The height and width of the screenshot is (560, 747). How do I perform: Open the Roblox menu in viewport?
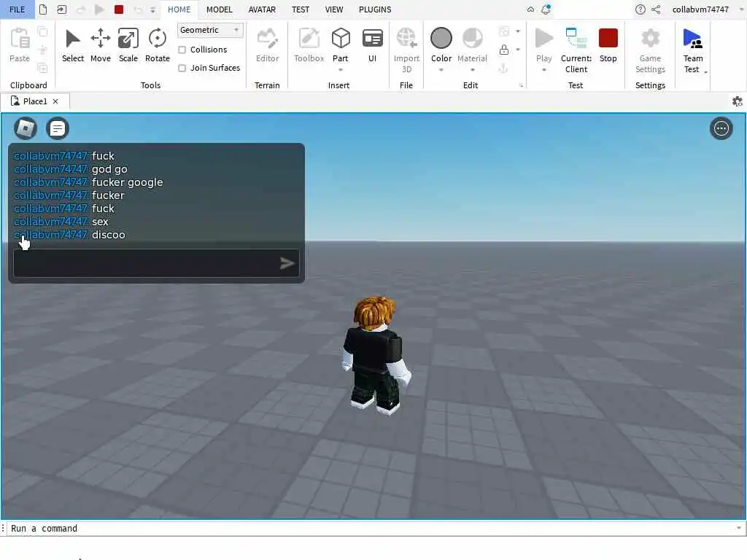click(x=26, y=128)
